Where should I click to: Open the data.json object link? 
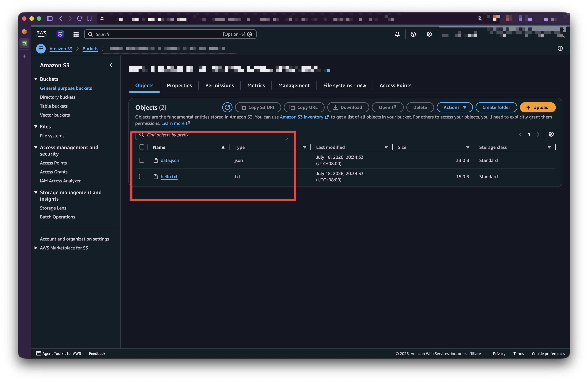pos(170,160)
